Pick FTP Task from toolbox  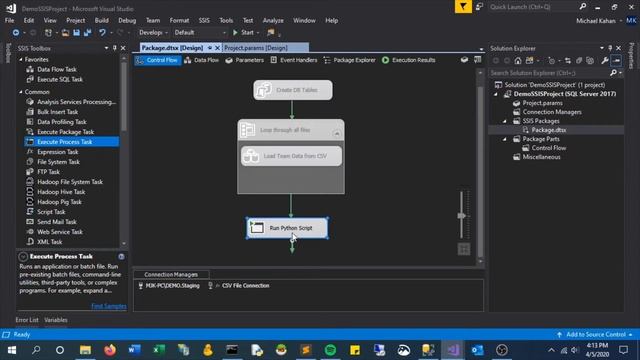(x=48, y=172)
